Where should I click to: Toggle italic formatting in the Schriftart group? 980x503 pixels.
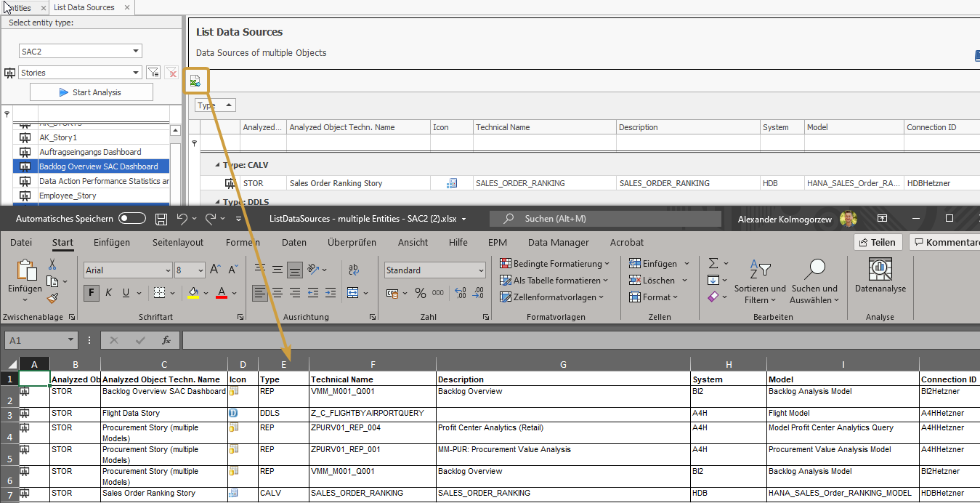coord(108,293)
